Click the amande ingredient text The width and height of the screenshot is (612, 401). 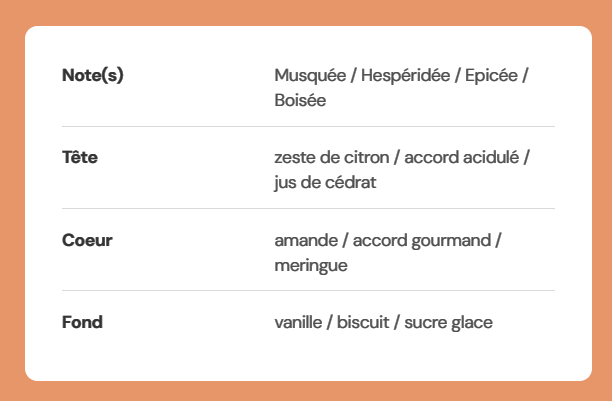(x=306, y=240)
